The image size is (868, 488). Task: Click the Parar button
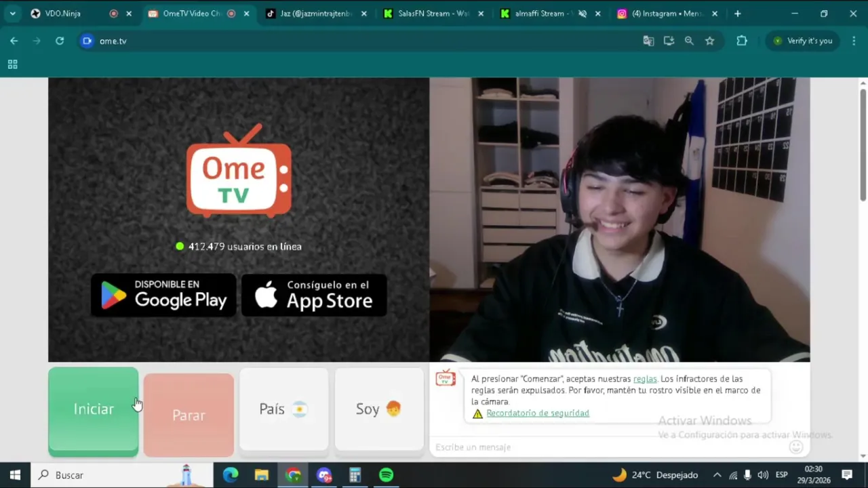click(189, 415)
